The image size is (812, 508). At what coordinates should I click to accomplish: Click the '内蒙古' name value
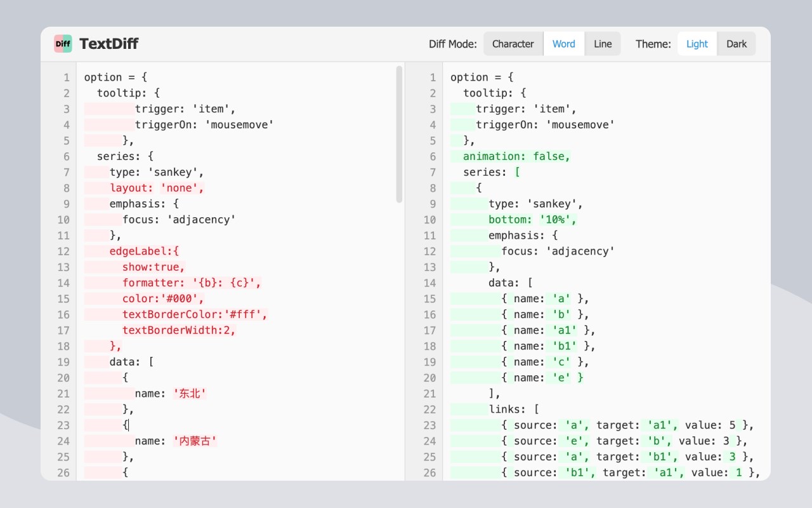pos(195,441)
